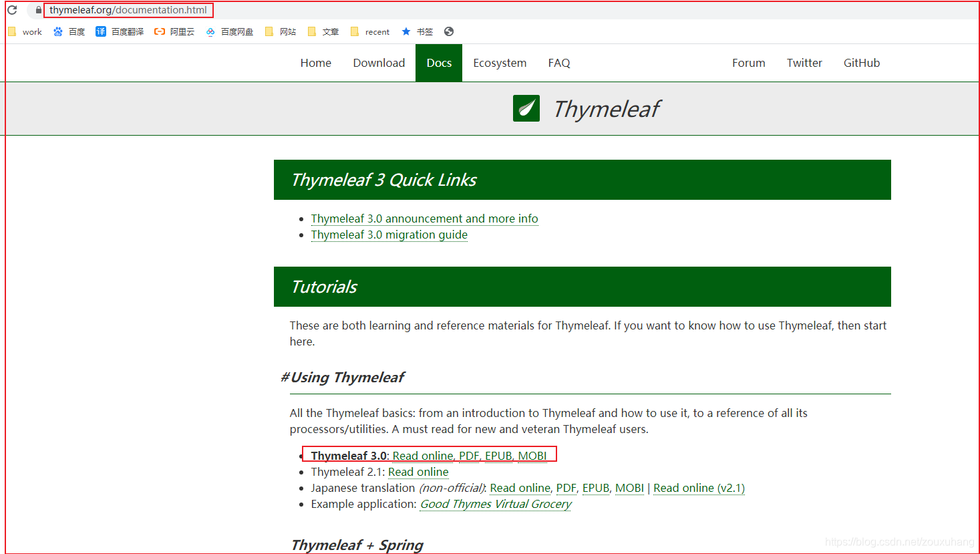Click the #Using Thymeleaf subheading

342,378
